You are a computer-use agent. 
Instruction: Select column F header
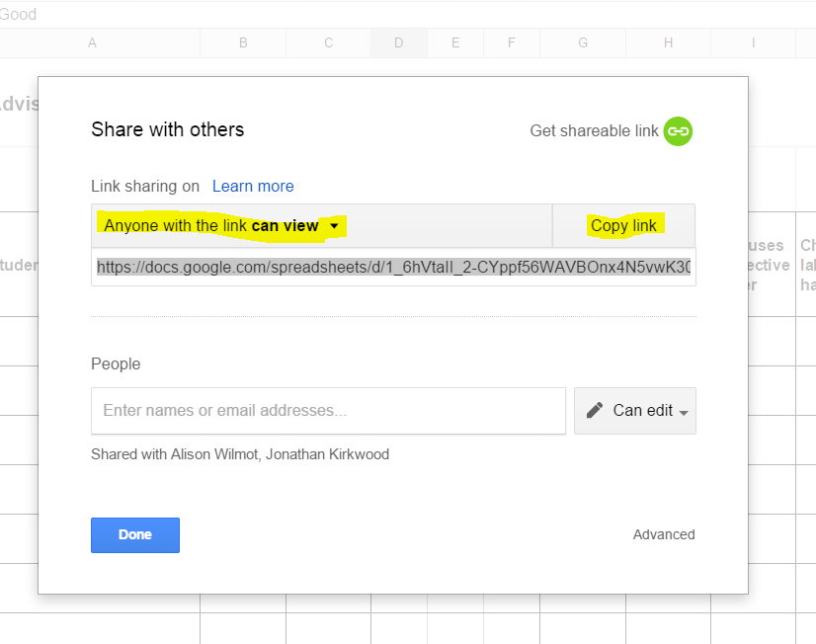pyautogui.click(x=512, y=42)
